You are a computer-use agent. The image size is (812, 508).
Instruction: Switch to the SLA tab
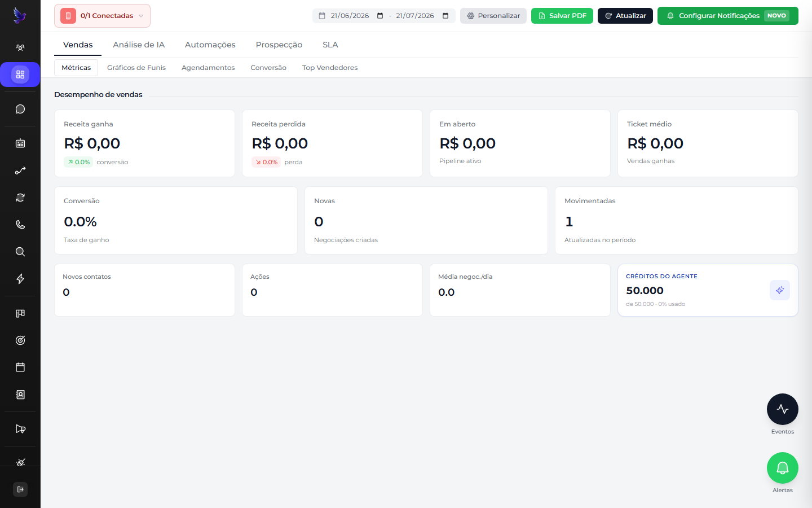pos(330,45)
